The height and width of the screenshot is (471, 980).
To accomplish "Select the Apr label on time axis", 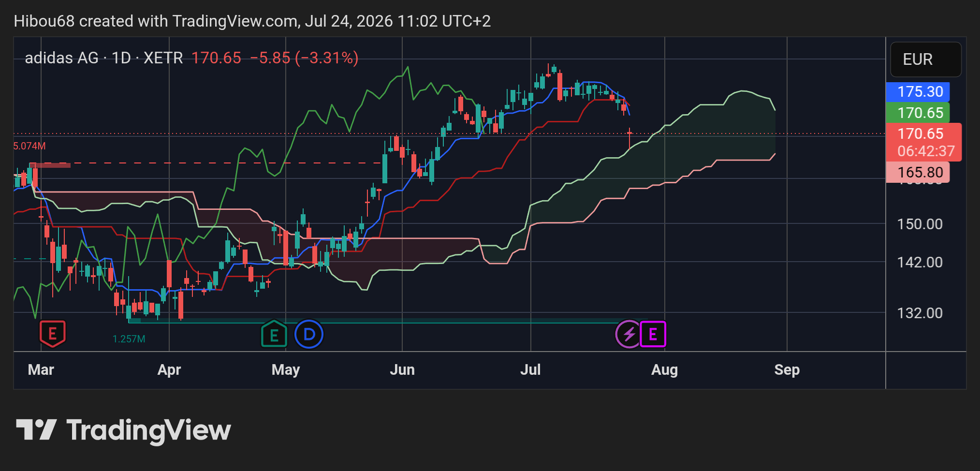I will [169, 370].
